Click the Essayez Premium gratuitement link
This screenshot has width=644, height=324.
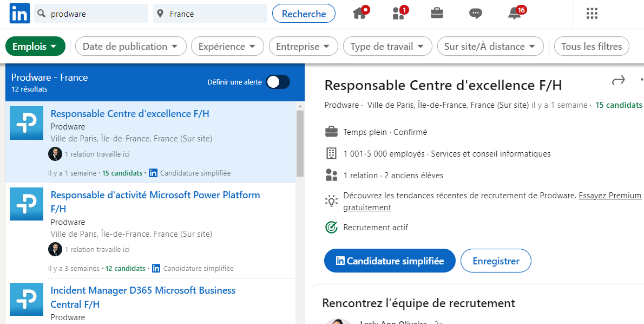click(610, 195)
